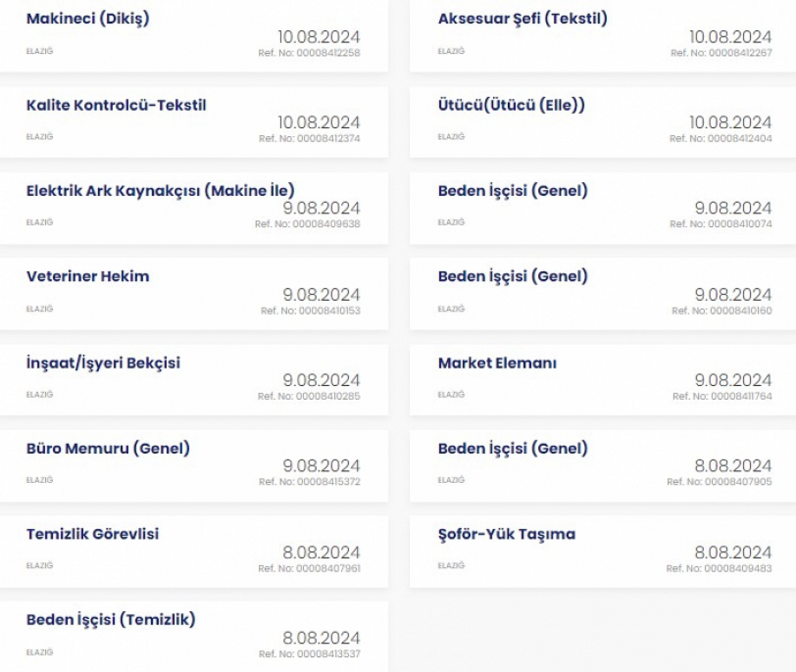Image resolution: width=796 pixels, height=672 pixels.
Task: Open the Temizlik Görevlisi job posting
Action: 93,534
